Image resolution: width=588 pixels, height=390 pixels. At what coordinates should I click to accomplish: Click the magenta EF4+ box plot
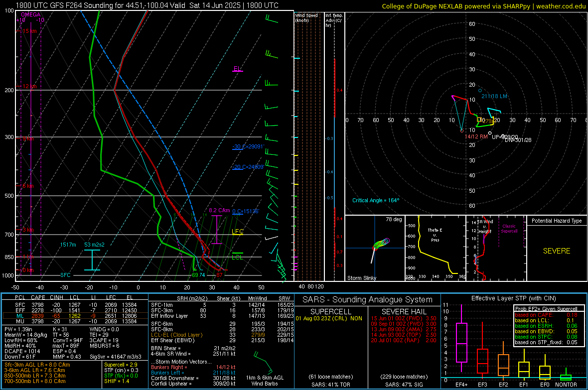461,339
